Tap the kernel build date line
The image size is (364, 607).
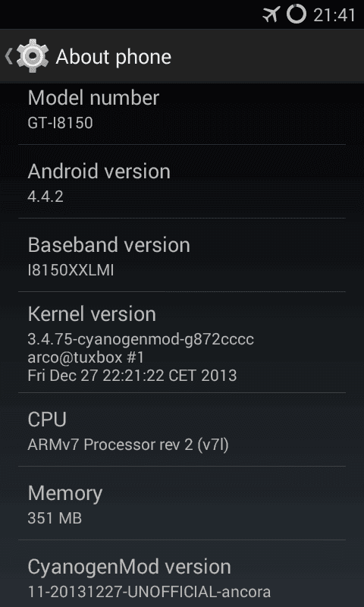tap(132, 375)
